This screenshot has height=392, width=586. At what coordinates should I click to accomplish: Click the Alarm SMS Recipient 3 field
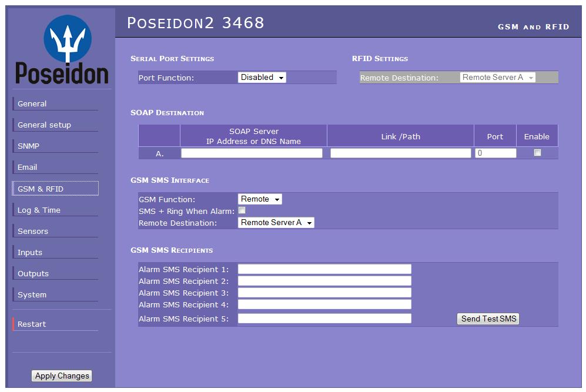tap(324, 293)
